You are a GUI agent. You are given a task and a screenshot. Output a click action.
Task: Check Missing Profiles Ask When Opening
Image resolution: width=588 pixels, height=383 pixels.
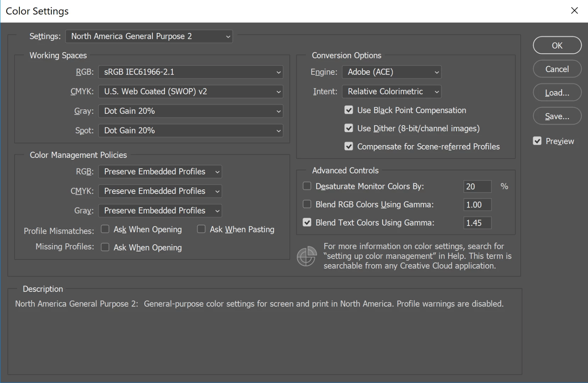click(x=105, y=247)
